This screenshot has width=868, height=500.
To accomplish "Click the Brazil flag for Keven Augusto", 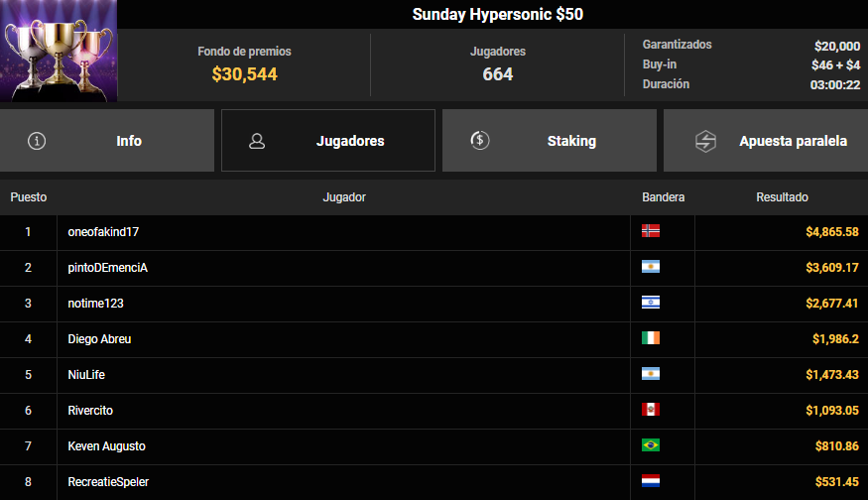I will [x=651, y=445].
